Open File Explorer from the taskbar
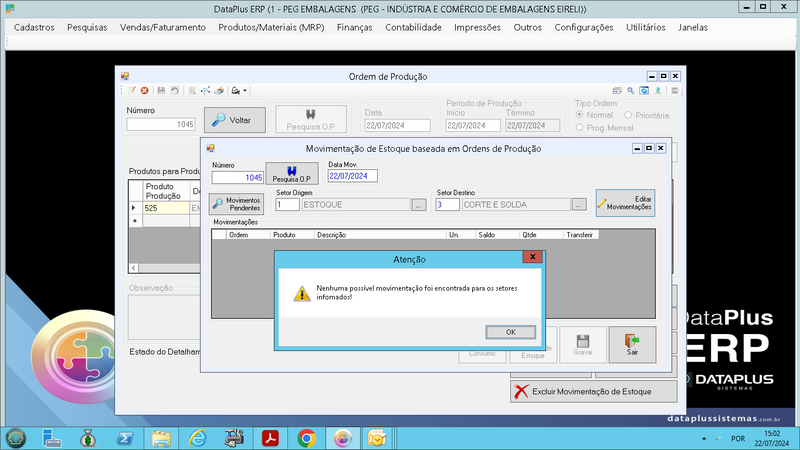 tap(161, 438)
